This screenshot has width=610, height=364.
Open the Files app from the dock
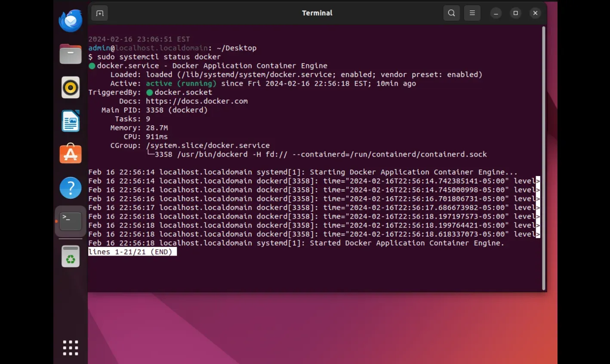pyautogui.click(x=70, y=54)
